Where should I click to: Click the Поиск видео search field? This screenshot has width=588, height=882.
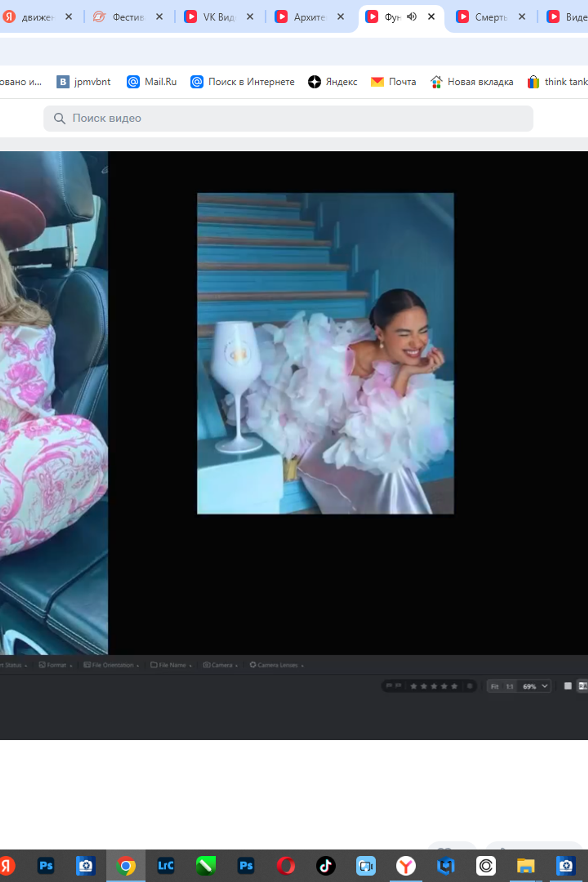288,119
